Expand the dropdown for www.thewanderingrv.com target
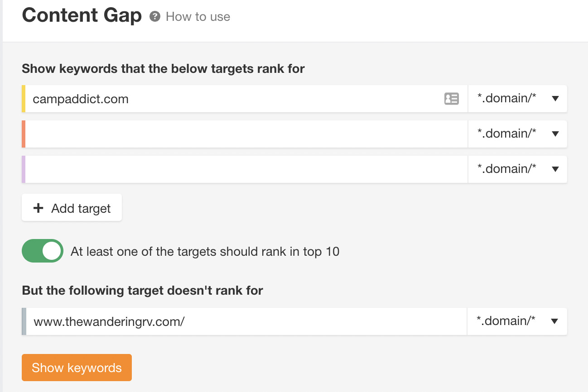The width and height of the screenshot is (588, 392). point(517,321)
